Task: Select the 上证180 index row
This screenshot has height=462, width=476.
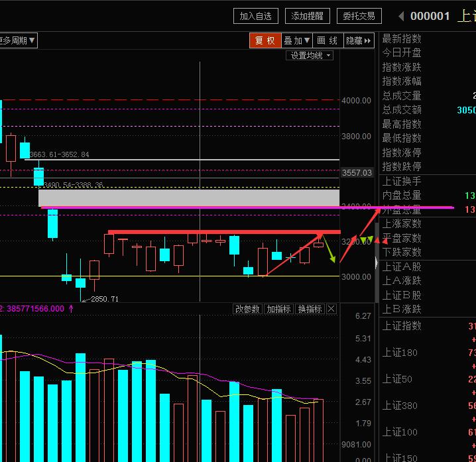Action: click(x=400, y=353)
